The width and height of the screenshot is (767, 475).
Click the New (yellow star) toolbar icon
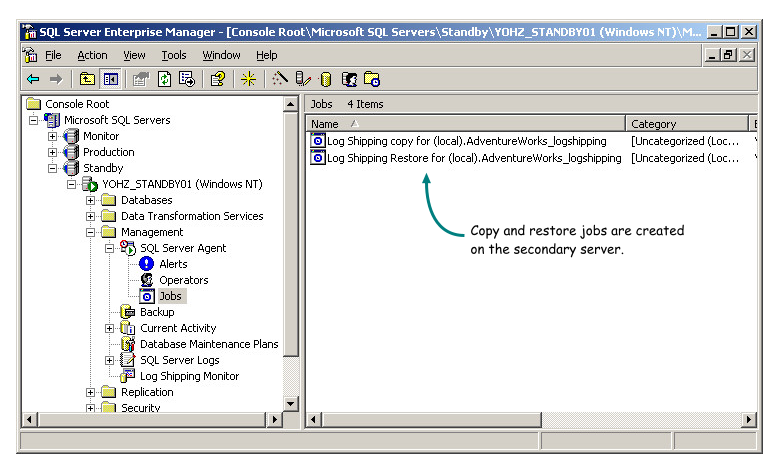click(248, 79)
